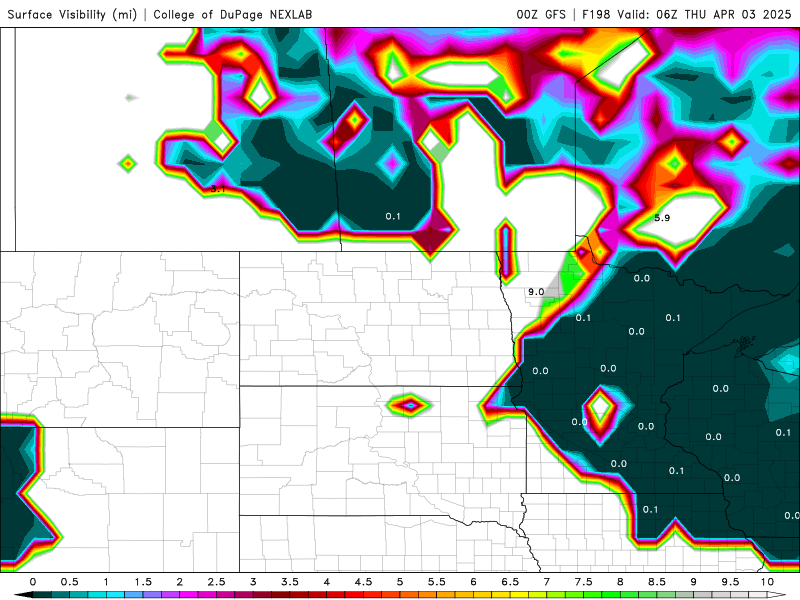Click the 6 label on the color scale

point(473,582)
